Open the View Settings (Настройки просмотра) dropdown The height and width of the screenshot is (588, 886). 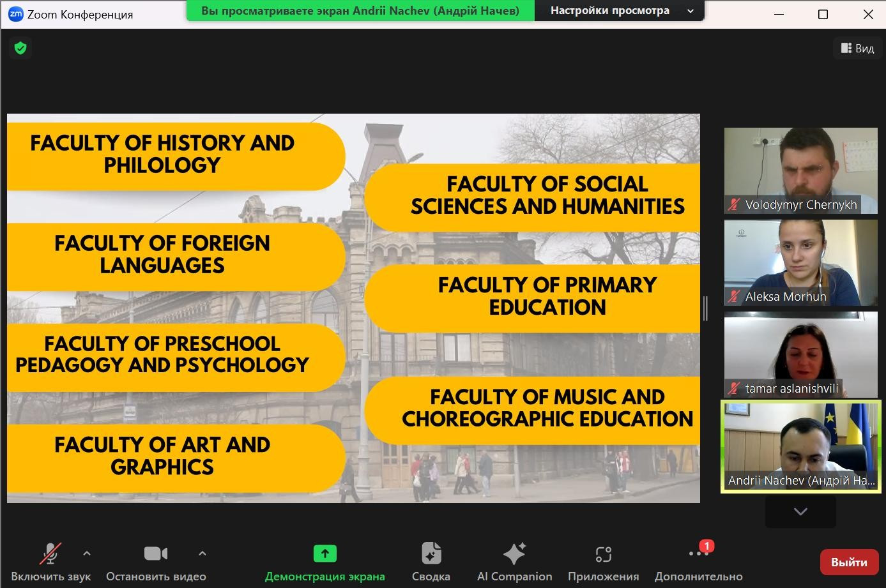[x=619, y=11]
